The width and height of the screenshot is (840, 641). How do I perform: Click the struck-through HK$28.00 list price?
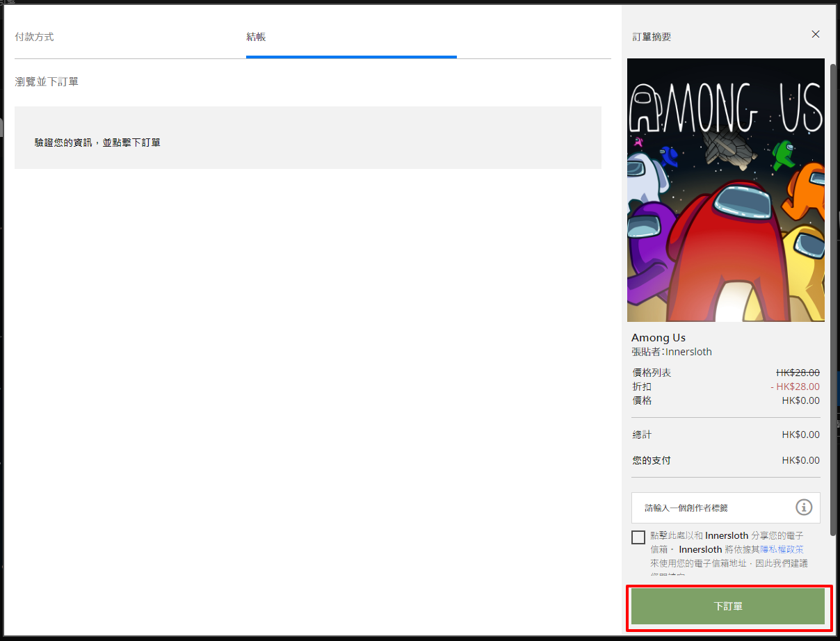tap(798, 373)
